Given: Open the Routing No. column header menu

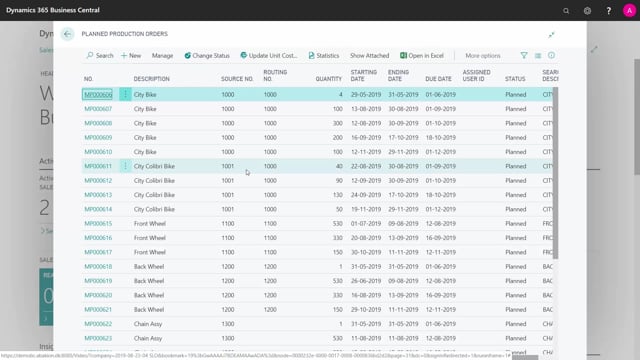Looking at the screenshot, I should 275,76.
